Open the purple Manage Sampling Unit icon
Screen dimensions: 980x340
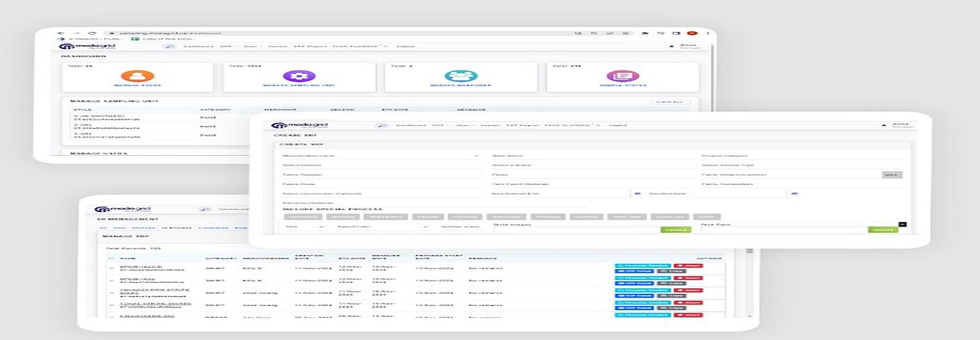299,76
